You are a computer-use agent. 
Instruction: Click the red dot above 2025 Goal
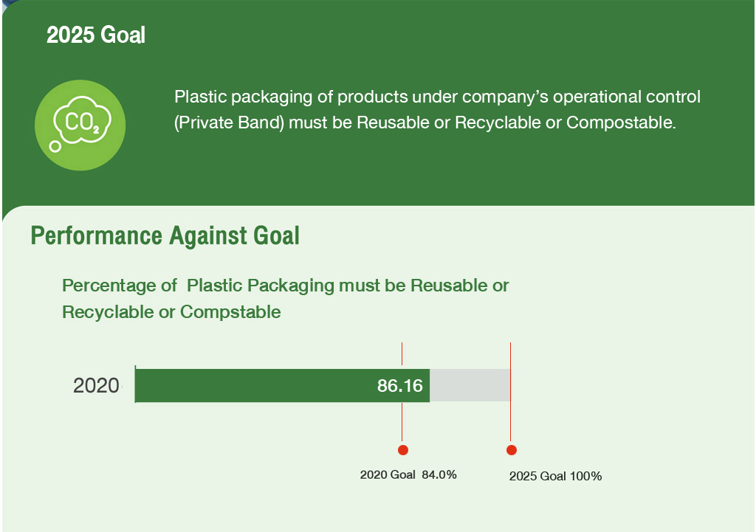(x=512, y=450)
